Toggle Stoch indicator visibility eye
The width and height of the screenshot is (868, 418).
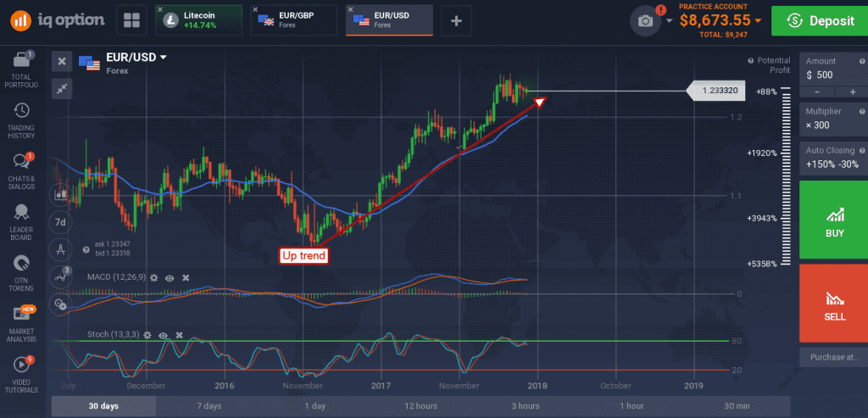164,335
